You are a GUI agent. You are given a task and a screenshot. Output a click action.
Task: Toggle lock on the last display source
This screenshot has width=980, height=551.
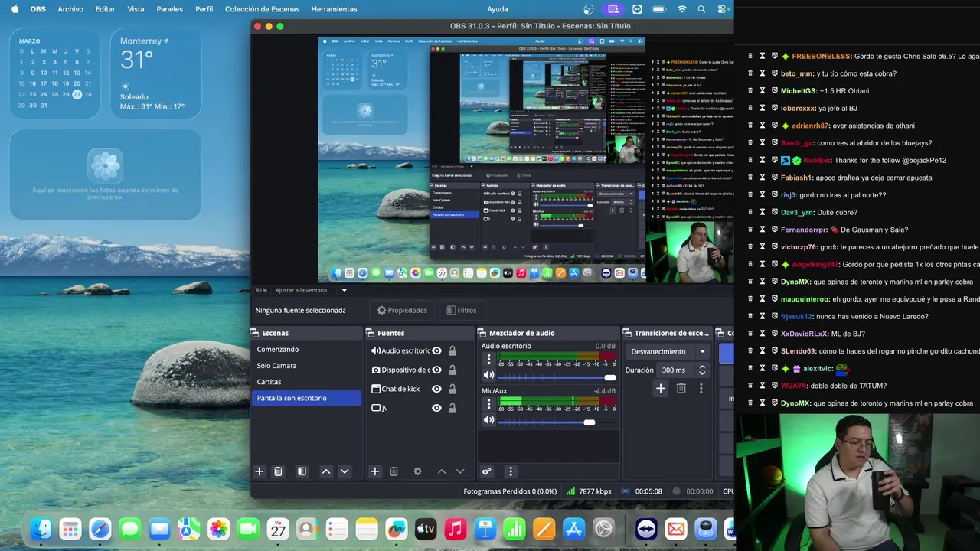point(452,408)
